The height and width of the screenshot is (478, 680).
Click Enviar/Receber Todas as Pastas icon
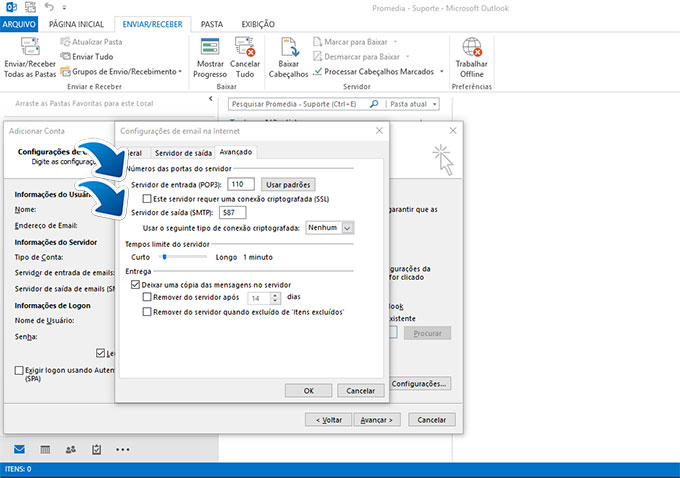(30, 46)
